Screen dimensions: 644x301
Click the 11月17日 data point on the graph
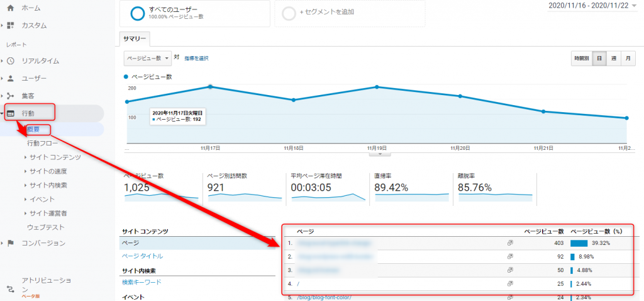[x=210, y=86]
